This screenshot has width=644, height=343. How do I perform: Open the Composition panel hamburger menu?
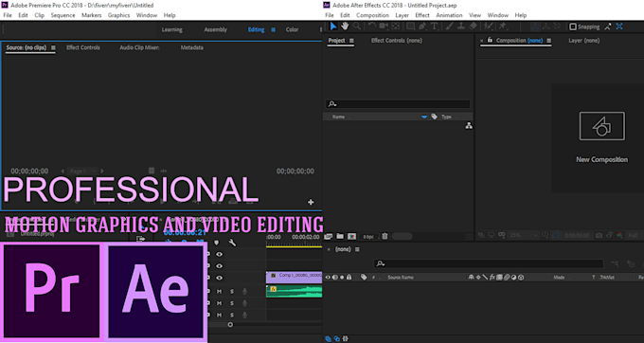click(x=548, y=41)
